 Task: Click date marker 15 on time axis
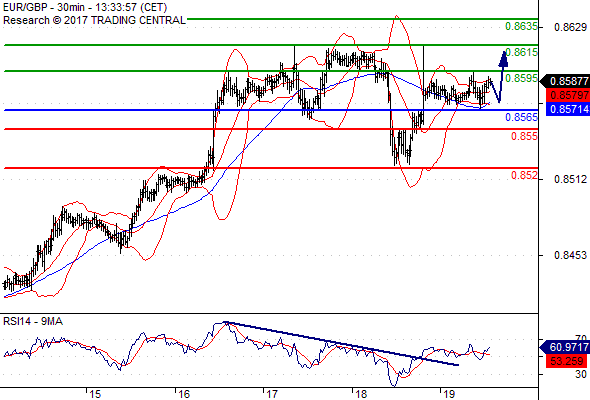[95, 394]
